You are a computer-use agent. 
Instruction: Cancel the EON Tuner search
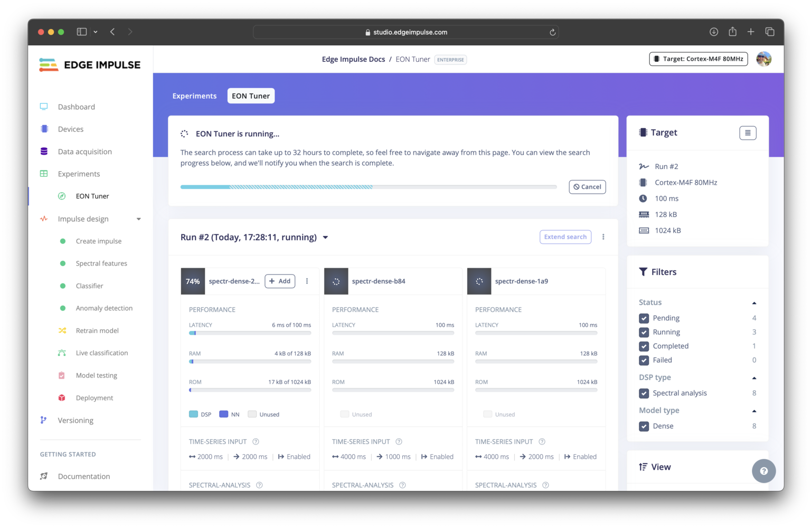587,187
